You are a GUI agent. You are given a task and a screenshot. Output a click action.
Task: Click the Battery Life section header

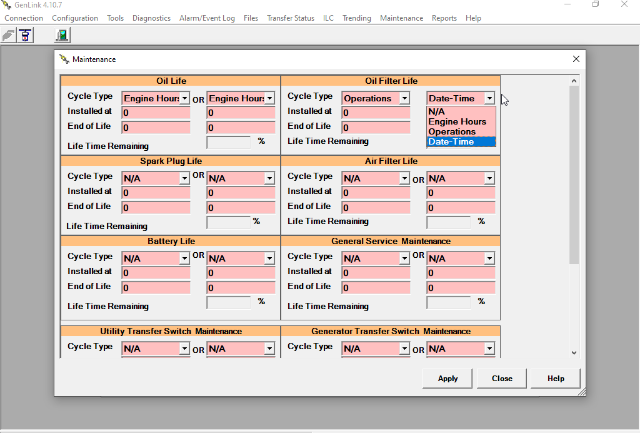[171, 241]
